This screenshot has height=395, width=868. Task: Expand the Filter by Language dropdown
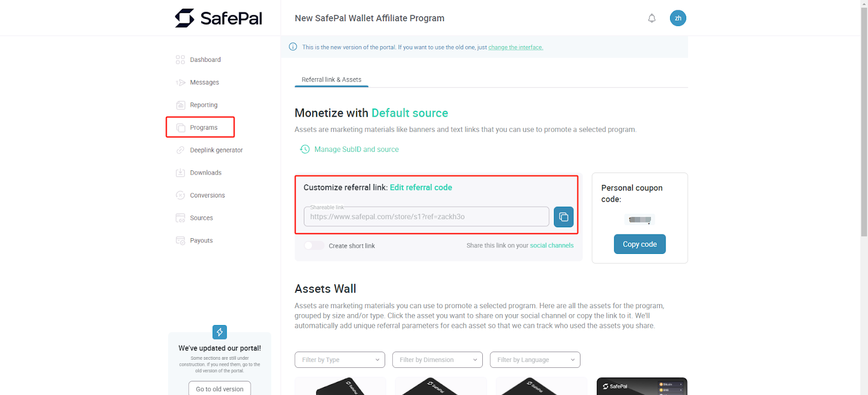pyautogui.click(x=535, y=360)
